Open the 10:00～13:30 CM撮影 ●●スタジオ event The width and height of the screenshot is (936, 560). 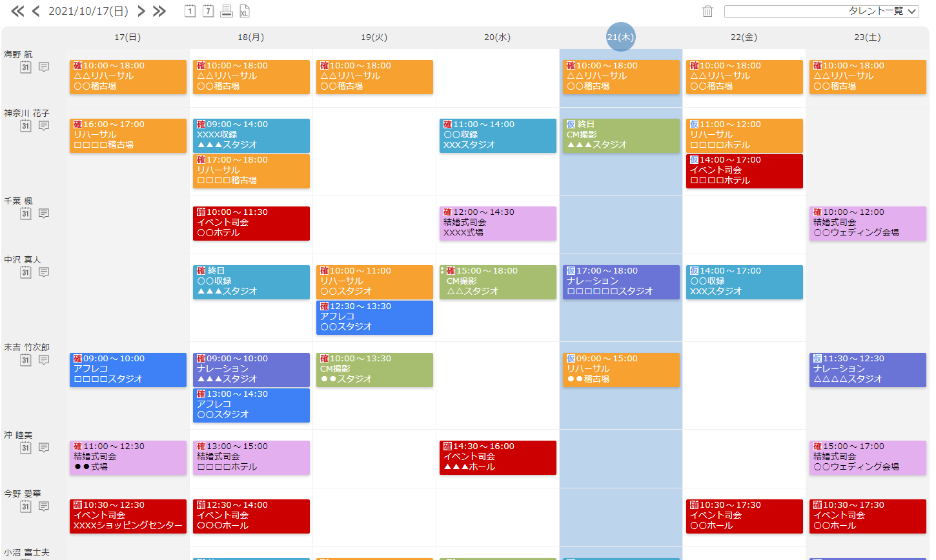[x=374, y=370]
